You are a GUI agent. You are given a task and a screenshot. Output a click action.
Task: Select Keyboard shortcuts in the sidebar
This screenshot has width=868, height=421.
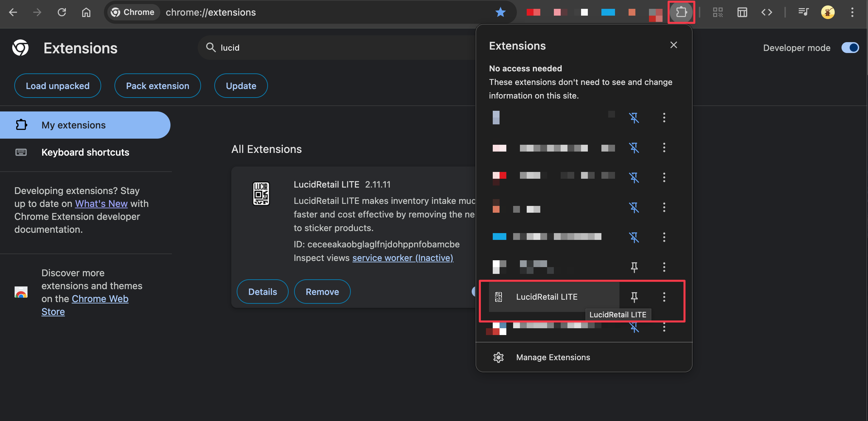(85, 152)
